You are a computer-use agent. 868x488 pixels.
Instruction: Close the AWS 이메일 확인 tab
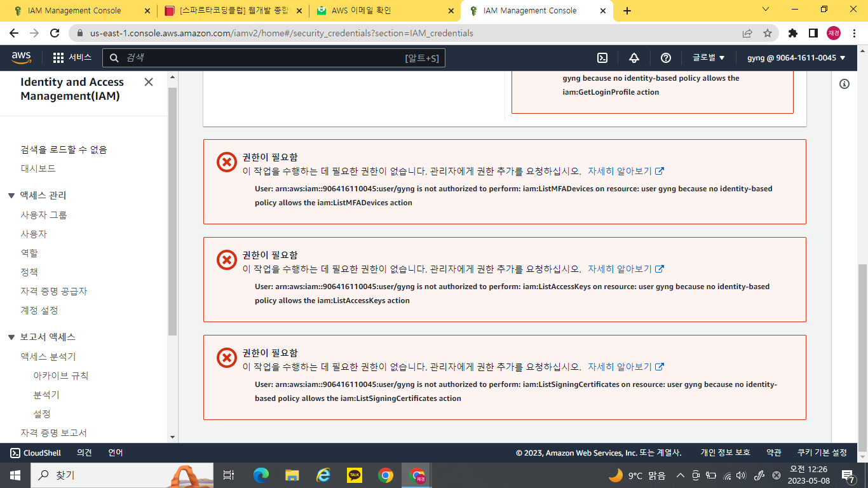pyautogui.click(x=451, y=11)
